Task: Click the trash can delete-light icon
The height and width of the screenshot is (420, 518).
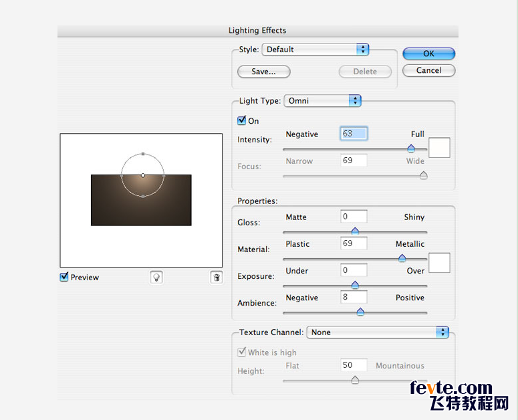Action: 217,278
